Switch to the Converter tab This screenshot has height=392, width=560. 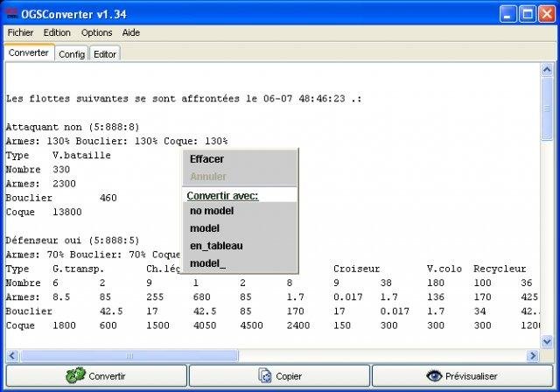[x=29, y=52]
